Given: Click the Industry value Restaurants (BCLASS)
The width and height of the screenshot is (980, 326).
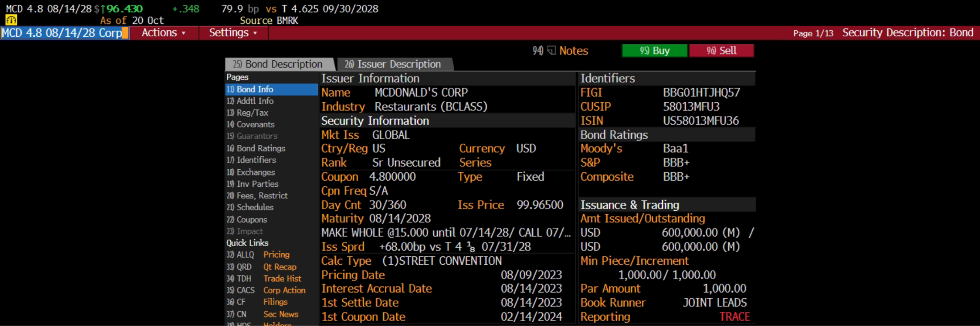Looking at the screenshot, I should point(431,107).
